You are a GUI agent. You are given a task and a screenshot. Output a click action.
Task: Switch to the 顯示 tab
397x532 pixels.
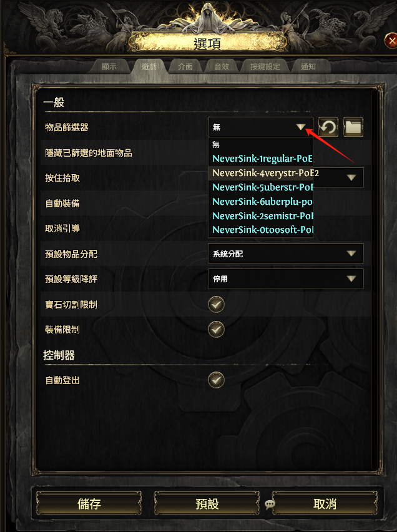pos(109,66)
